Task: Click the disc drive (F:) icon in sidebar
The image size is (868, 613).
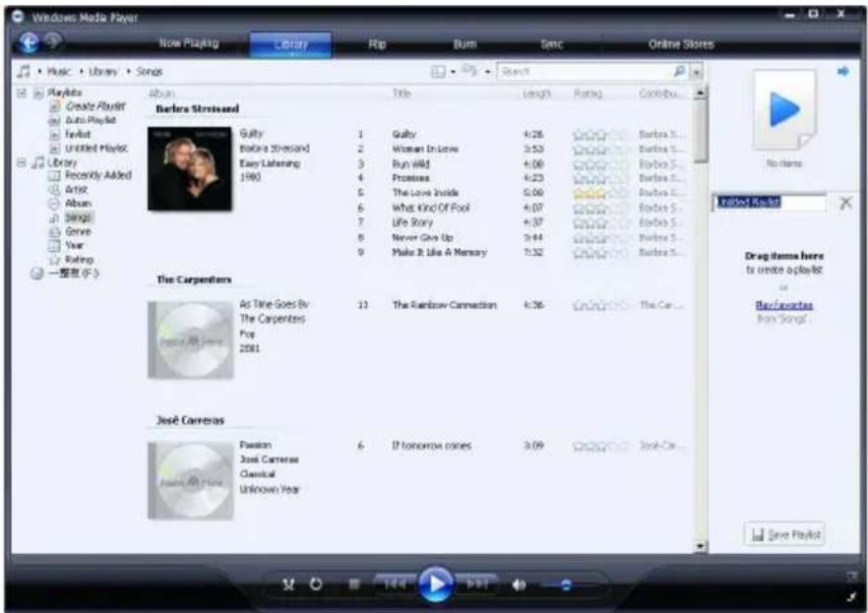Action: coord(36,274)
